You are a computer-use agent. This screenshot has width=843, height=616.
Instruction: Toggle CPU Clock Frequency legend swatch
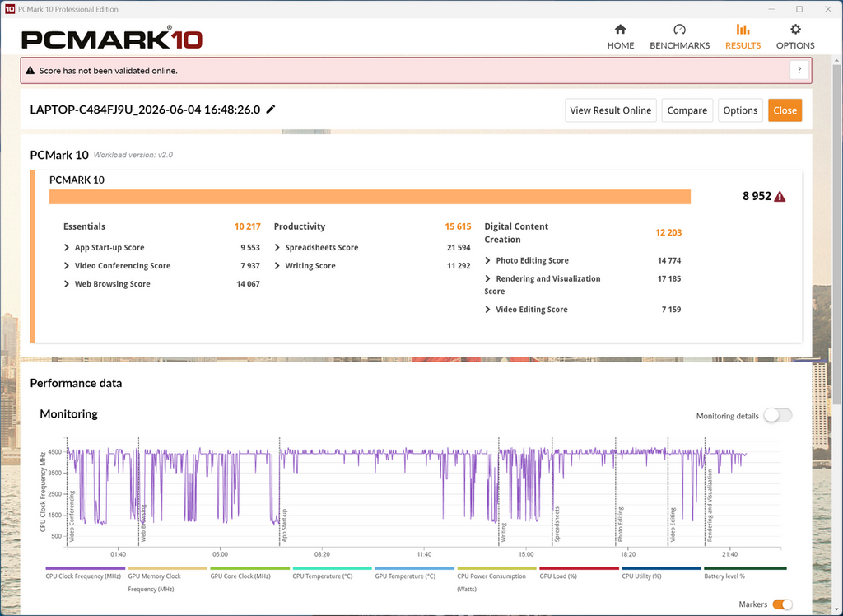(x=85, y=568)
